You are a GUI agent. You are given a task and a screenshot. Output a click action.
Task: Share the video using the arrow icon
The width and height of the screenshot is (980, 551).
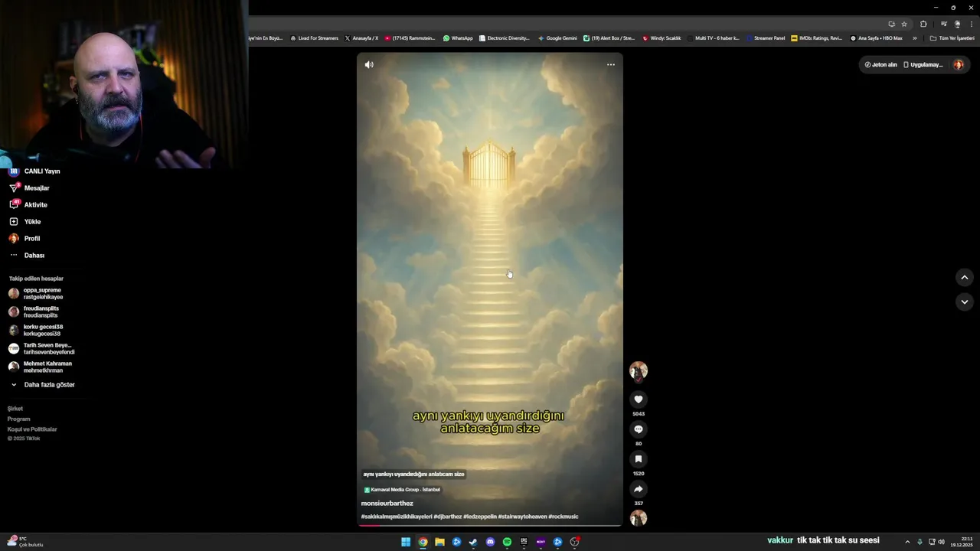639,489
